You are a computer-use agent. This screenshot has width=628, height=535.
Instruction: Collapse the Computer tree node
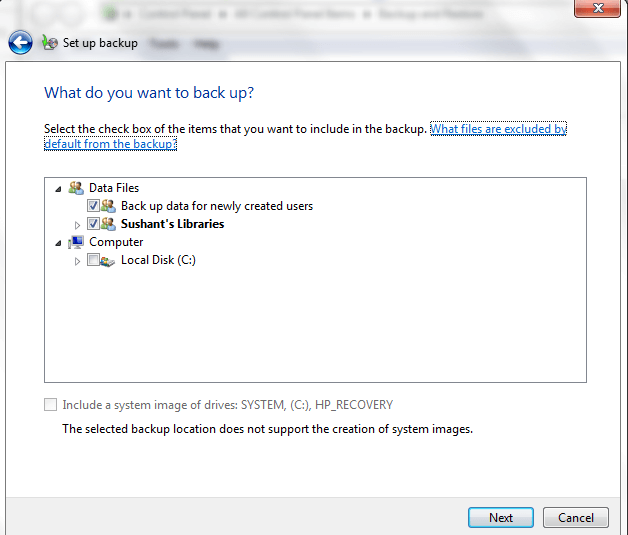coord(58,242)
